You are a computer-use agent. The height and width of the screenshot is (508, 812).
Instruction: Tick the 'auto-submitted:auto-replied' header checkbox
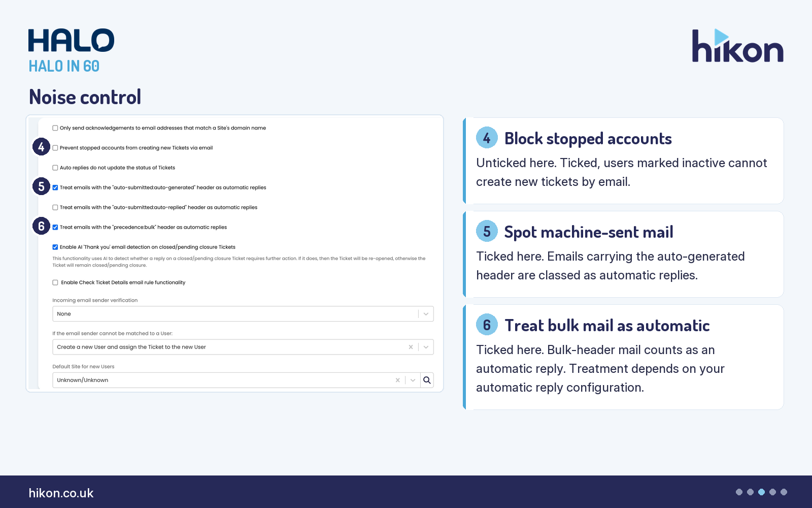point(55,207)
